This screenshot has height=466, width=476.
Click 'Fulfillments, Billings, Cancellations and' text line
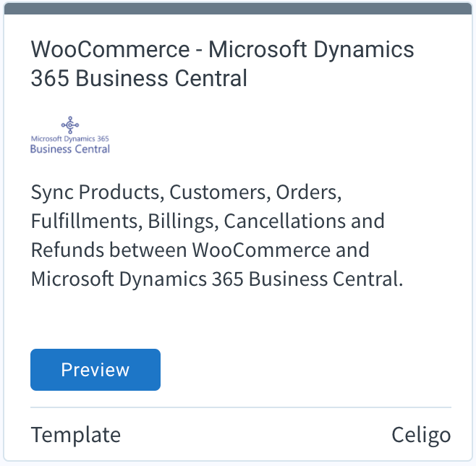[208, 221]
